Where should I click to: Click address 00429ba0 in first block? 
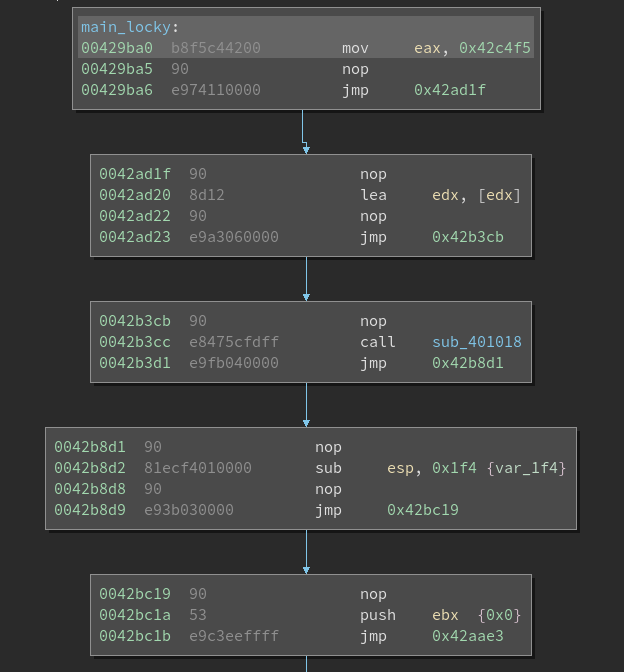pos(117,48)
